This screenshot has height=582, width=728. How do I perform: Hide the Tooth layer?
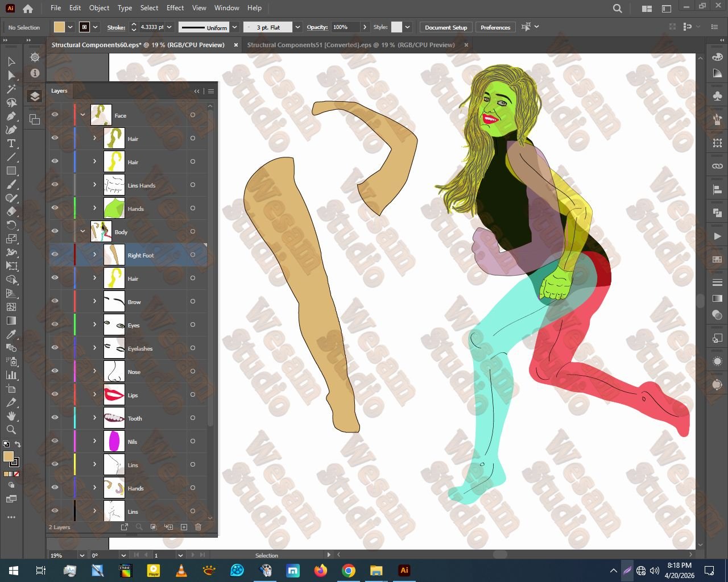[x=55, y=418]
